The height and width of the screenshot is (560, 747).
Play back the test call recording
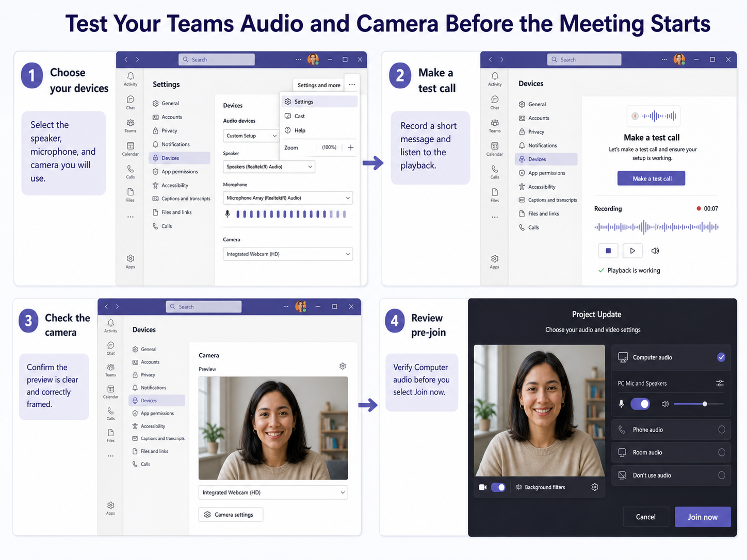pos(632,251)
